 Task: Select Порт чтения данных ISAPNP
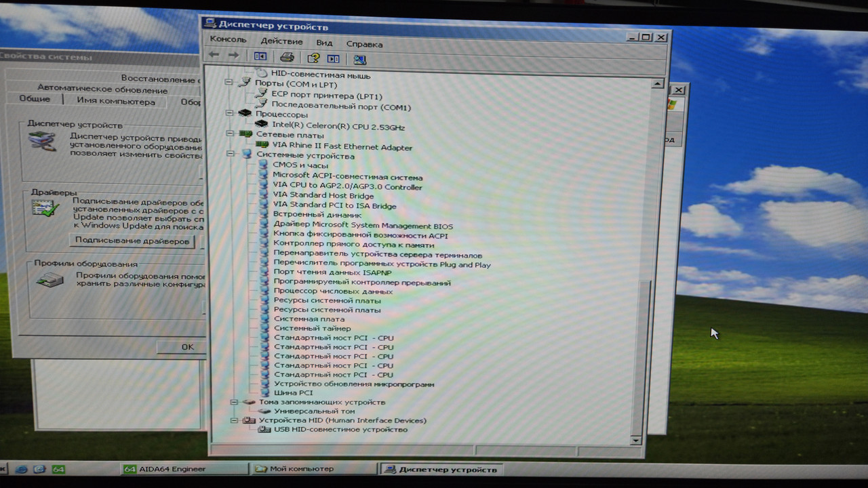333,272
